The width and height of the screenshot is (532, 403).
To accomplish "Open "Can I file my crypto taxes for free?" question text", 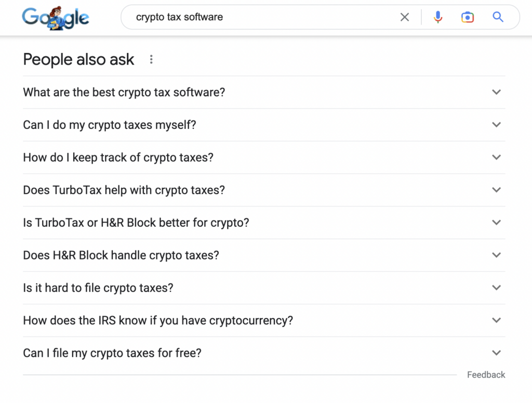I will pos(112,353).
